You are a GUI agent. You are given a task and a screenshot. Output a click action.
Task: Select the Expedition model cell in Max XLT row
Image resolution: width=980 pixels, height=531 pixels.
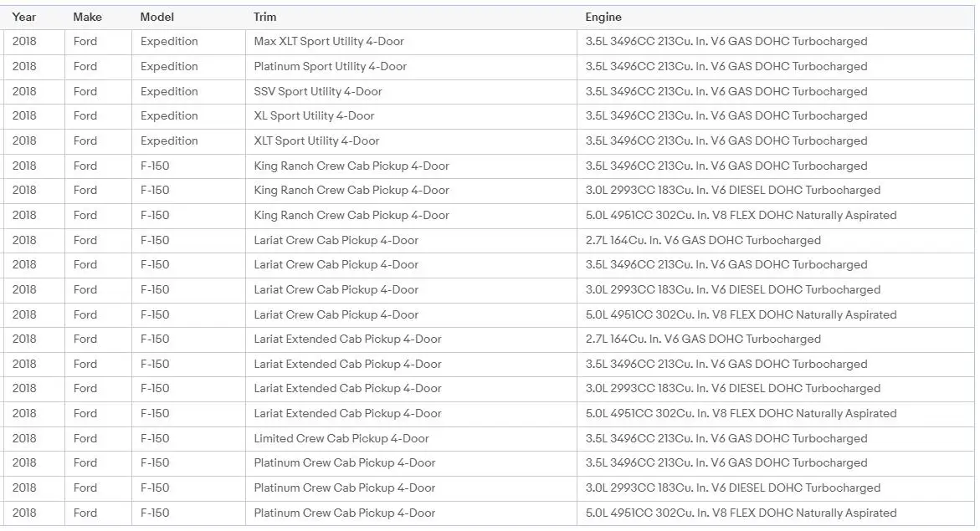click(169, 42)
